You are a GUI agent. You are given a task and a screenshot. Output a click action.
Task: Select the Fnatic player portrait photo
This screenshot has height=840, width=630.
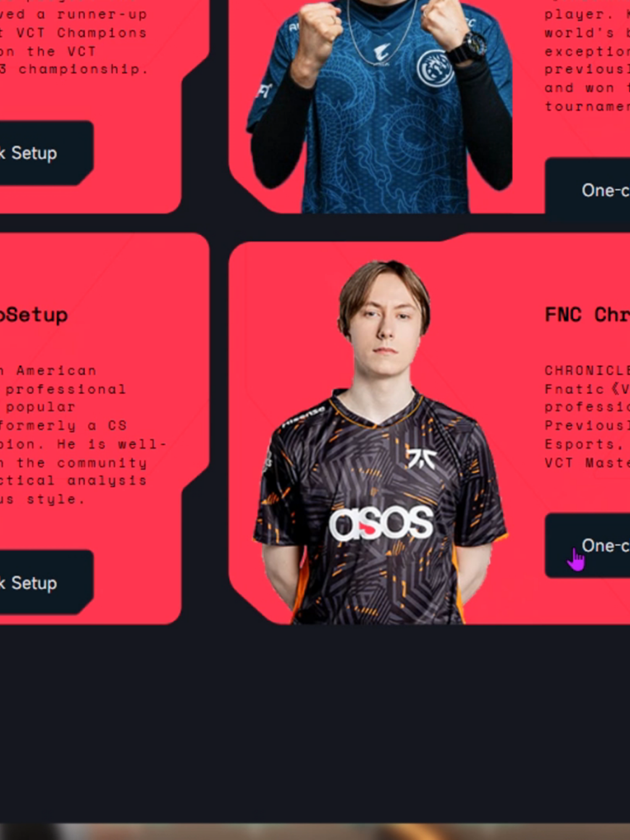click(381, 442)
